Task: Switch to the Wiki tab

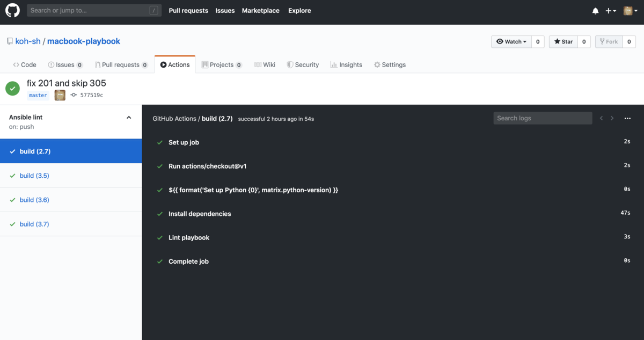Action: point(265,64)
